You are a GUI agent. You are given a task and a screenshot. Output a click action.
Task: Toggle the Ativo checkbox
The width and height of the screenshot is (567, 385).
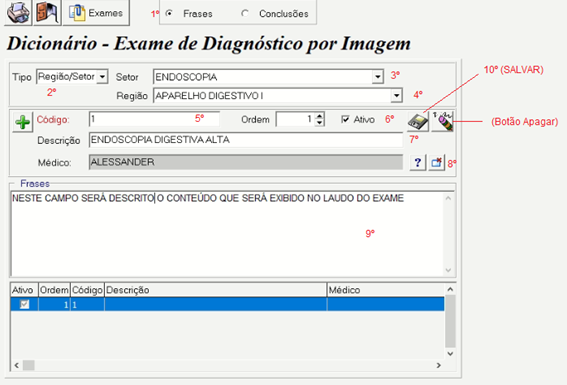[345, 119]
